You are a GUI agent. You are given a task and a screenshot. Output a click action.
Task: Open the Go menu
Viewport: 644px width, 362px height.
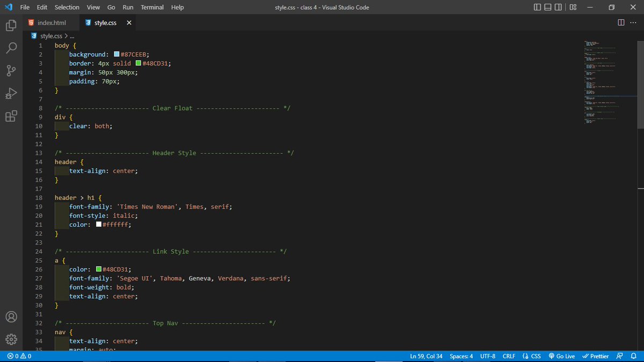point(111,8)
